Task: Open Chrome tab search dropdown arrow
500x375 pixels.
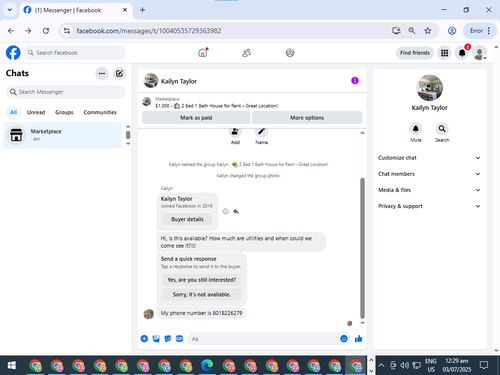Action: tap(10, 10)
